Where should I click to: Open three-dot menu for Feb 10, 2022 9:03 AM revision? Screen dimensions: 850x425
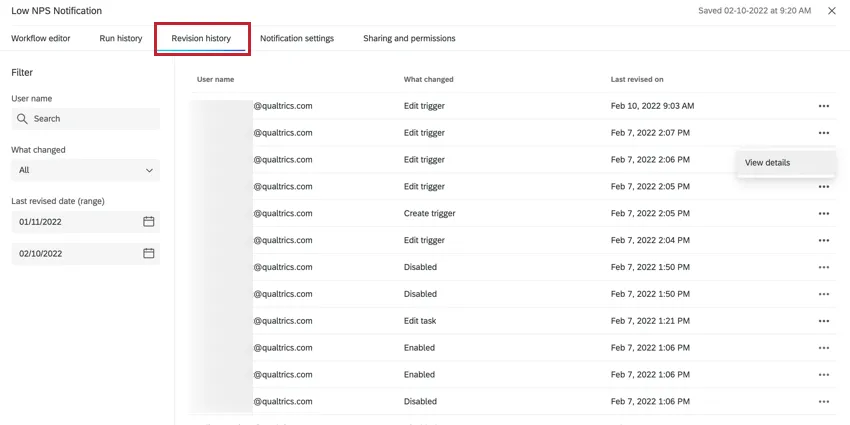click(x=823, y=106)
